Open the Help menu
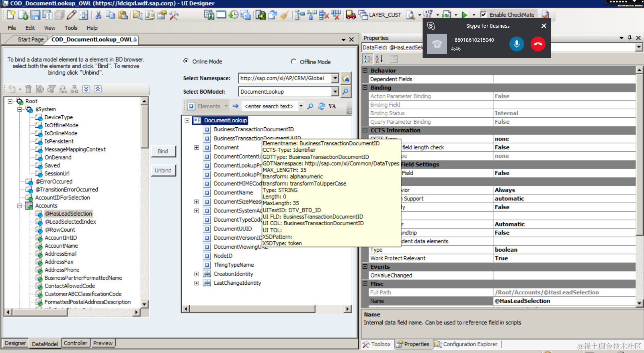The image size is (644, 353). (x=92, y=28)
